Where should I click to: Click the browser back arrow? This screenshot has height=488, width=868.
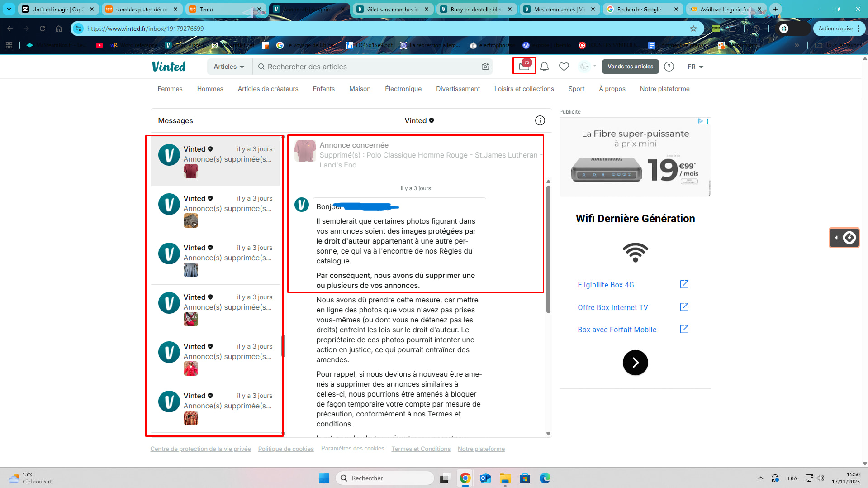[10, 29]
